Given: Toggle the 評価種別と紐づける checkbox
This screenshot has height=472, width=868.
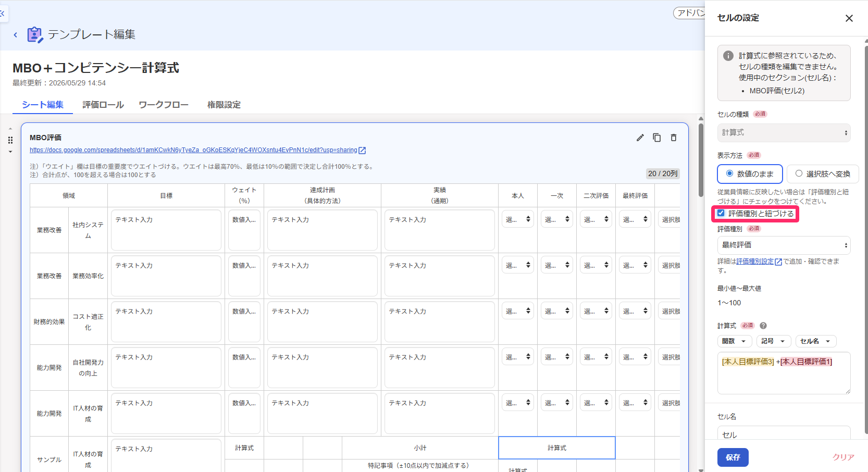Looking at the screenshot, I should 721,213.
